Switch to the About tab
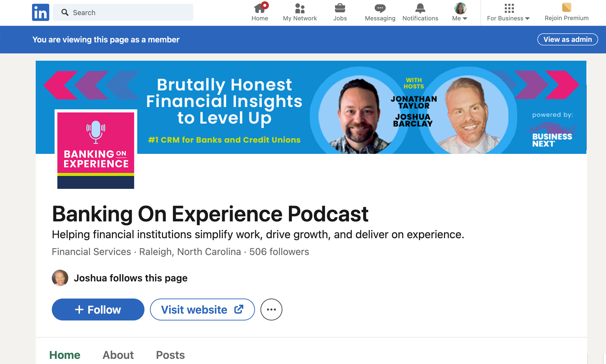 (x=118, y=355)
